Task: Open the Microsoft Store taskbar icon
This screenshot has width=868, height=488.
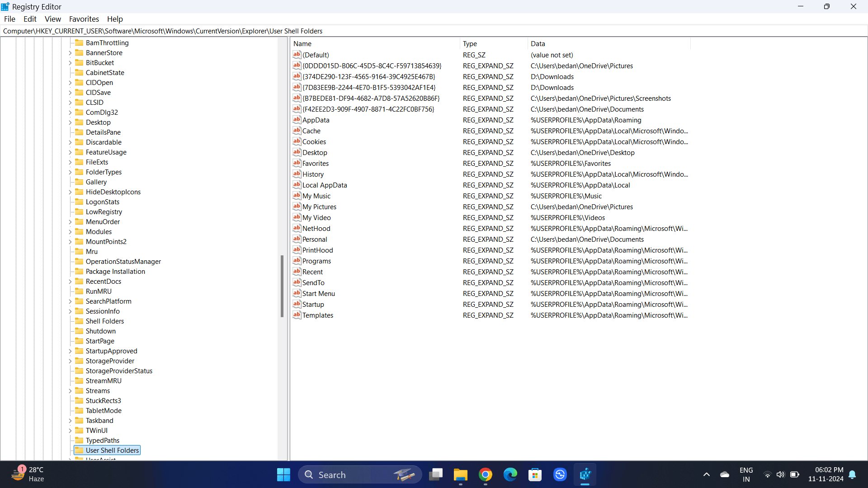Action: point(535,475)
